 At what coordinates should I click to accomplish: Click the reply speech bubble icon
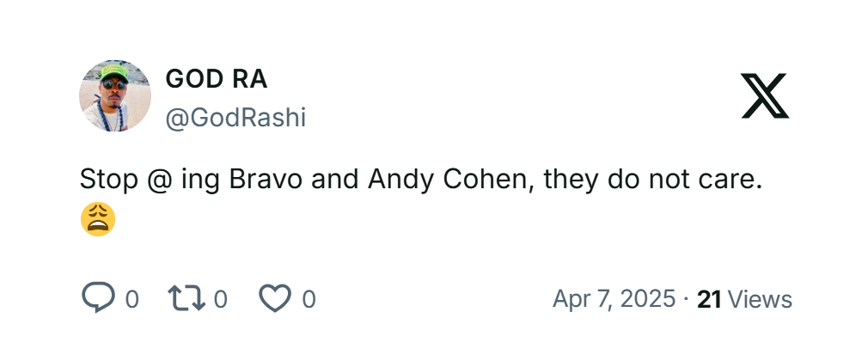[98, 297]
